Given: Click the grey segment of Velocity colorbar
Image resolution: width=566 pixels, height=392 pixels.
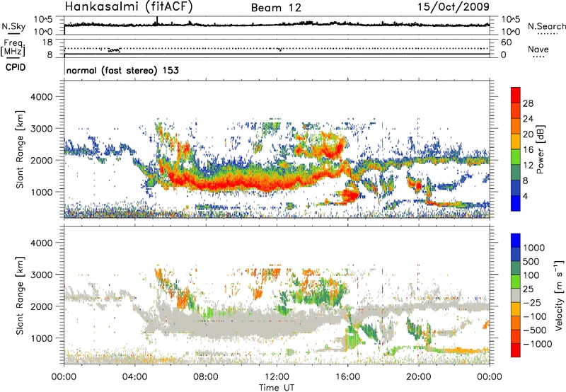Looking at the screenshot, I should (x=516, y=296).
